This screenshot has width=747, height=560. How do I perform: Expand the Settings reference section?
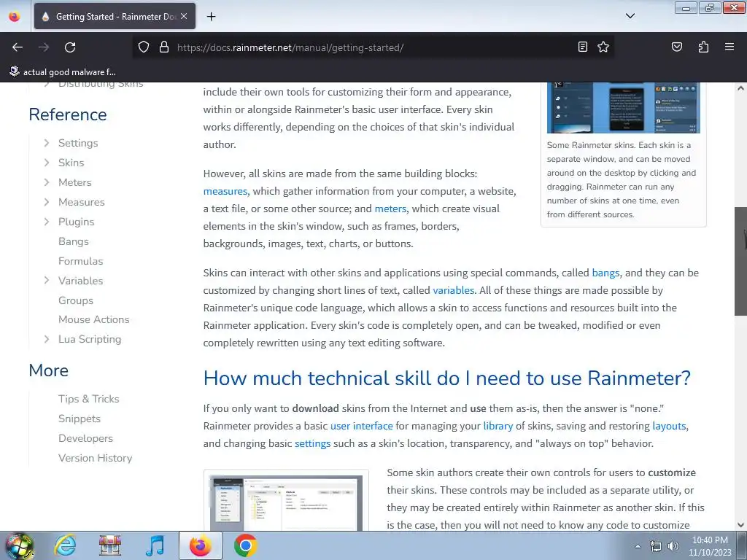point(47,143)
